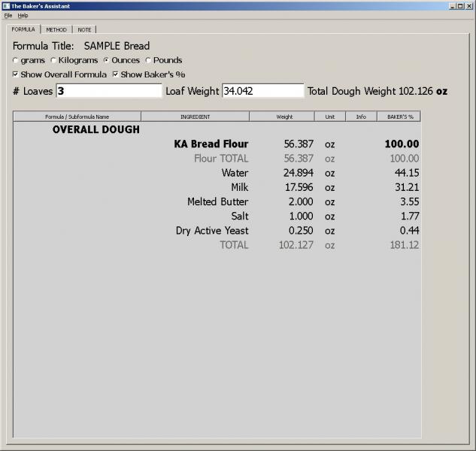Screen dimensions: 476x451
Task: Open the Help menu
Action: click(x=23, y=15)
